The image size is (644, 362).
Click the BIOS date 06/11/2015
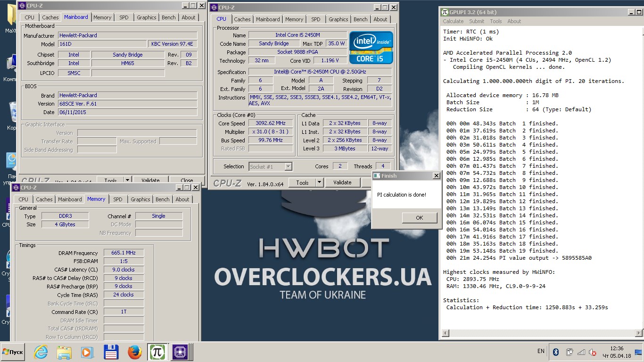pyautogui.click(x=127, y=112)
